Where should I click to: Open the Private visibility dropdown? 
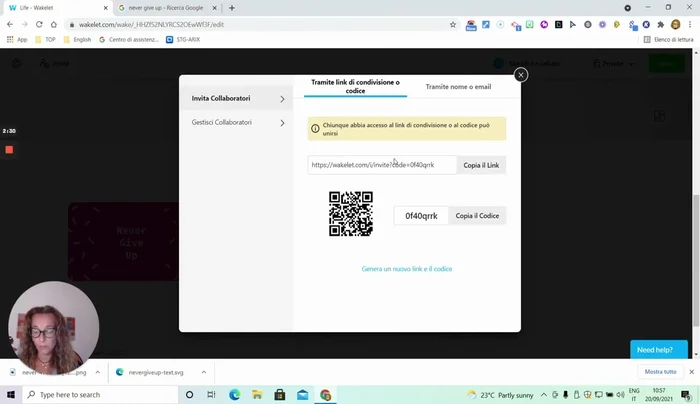(613, 64)
